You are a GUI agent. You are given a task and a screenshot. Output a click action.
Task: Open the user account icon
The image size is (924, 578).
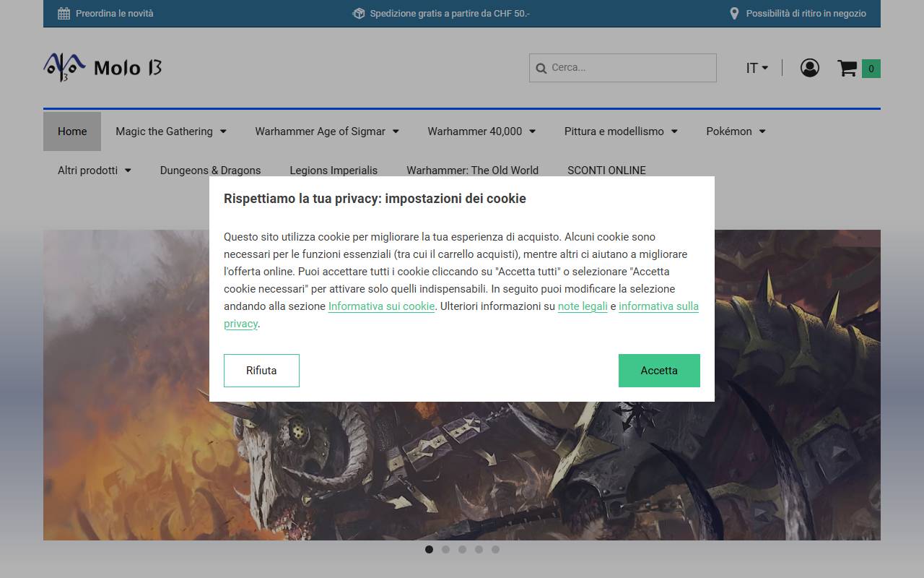[x=810, y=68]
